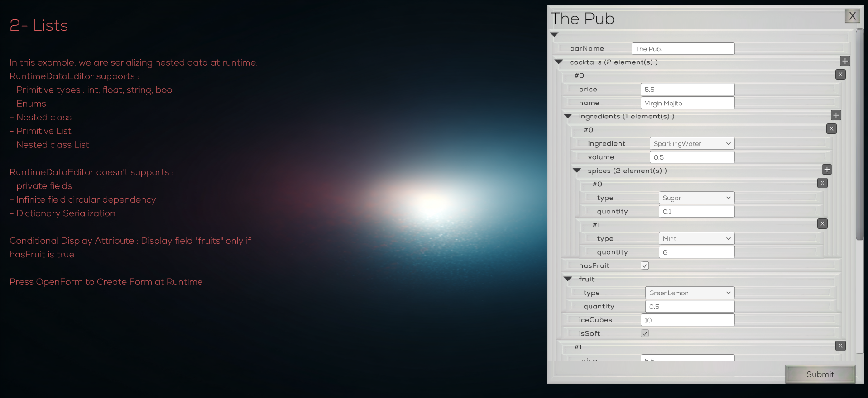Add an ingredient using the plus icon
868x398 pixels.
836,115
